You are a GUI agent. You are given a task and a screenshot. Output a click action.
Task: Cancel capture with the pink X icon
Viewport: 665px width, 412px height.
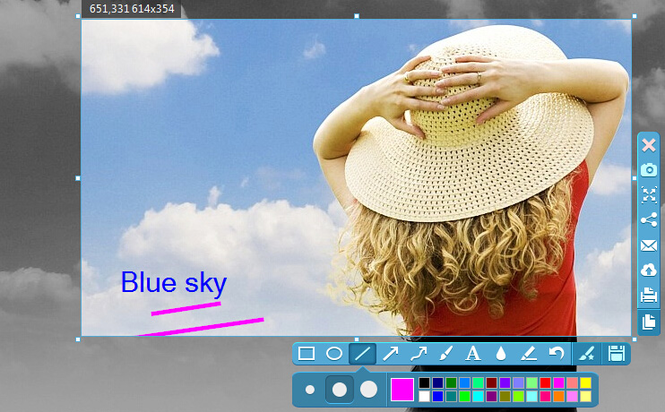coord(648,146)
